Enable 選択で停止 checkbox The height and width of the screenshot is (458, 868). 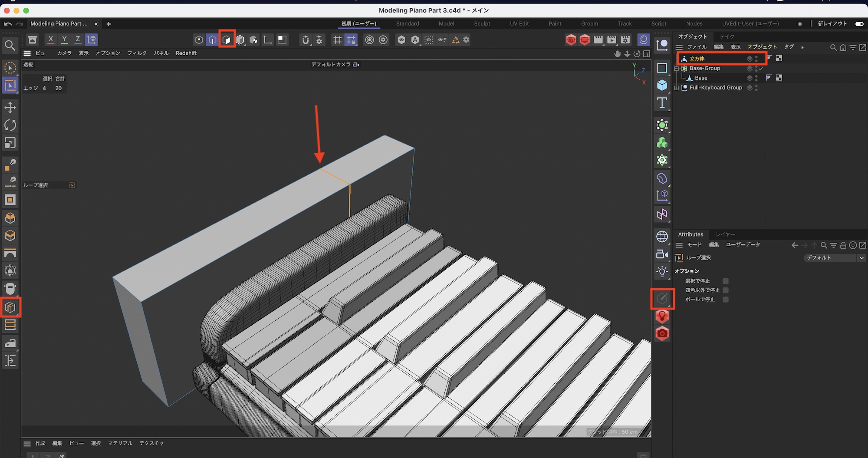point(725,281)
